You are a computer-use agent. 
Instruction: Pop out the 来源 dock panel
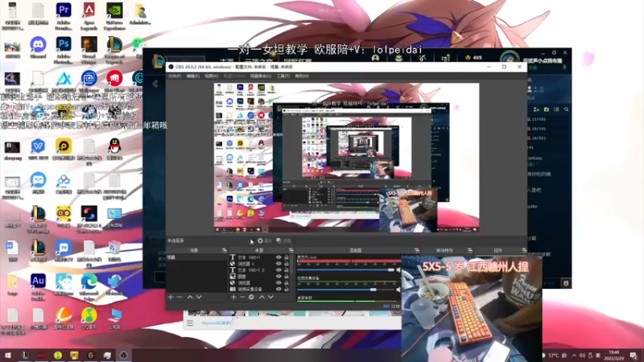(291, 250)
